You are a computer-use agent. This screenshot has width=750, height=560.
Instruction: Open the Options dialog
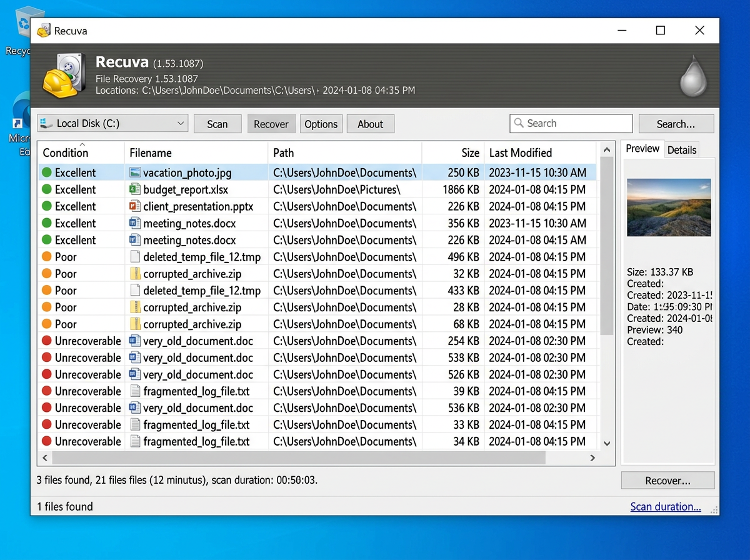coord(321,124)
